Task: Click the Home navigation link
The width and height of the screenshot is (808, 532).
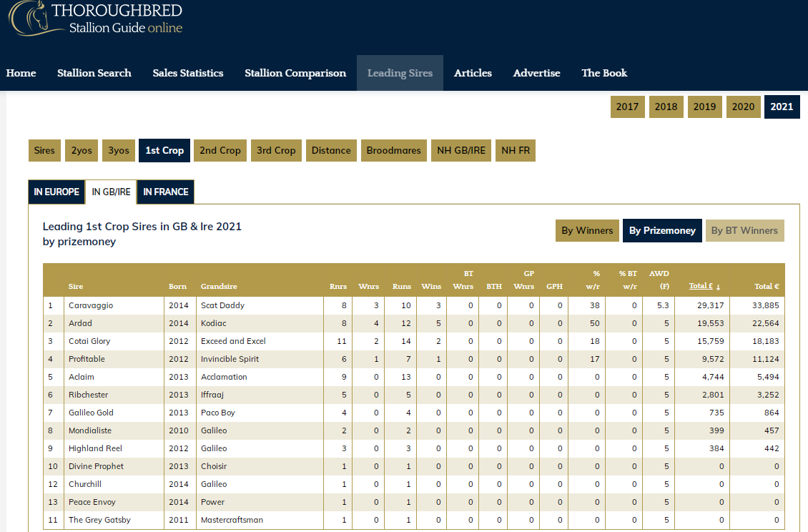Action: click(21, 73)
